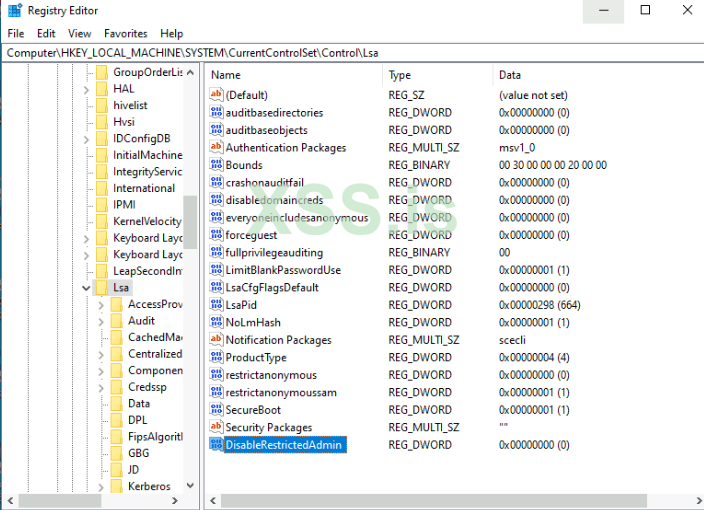Click the auditbaseobjects DWORD icon

tap(216, 129)
